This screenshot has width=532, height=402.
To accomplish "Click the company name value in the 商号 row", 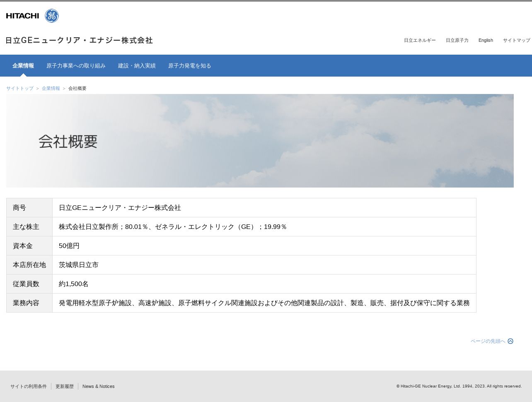I will pyautogui.click(x=120, y=208).
